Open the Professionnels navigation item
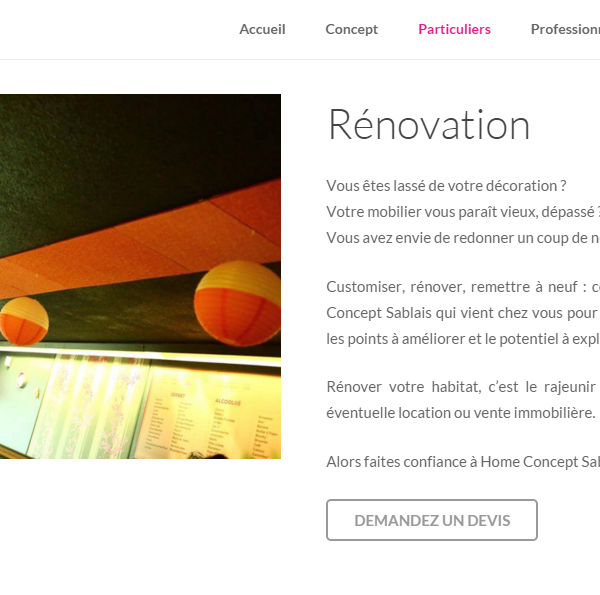The width and height of the screenshot is (600, 595). (565, 29)
